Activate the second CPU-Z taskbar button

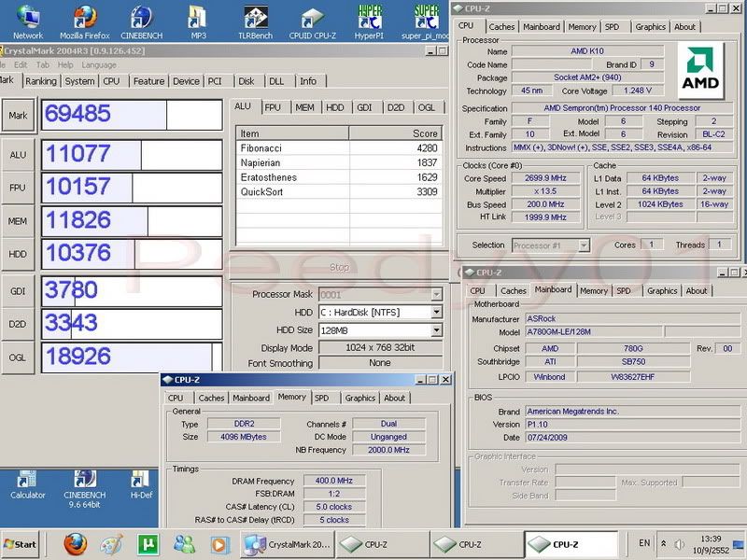tap(477, 544)
